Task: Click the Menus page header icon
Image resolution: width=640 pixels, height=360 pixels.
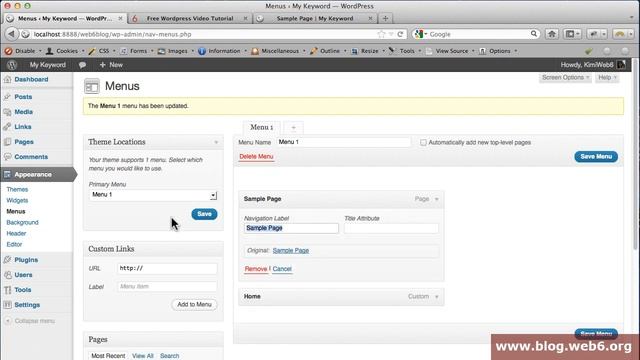Action: (x=92, y=86)
